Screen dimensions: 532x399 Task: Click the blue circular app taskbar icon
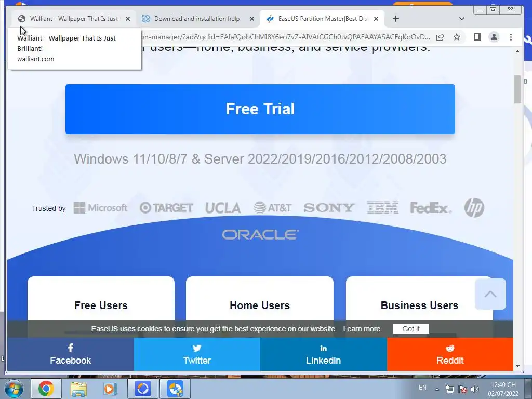tap(143, 389)
